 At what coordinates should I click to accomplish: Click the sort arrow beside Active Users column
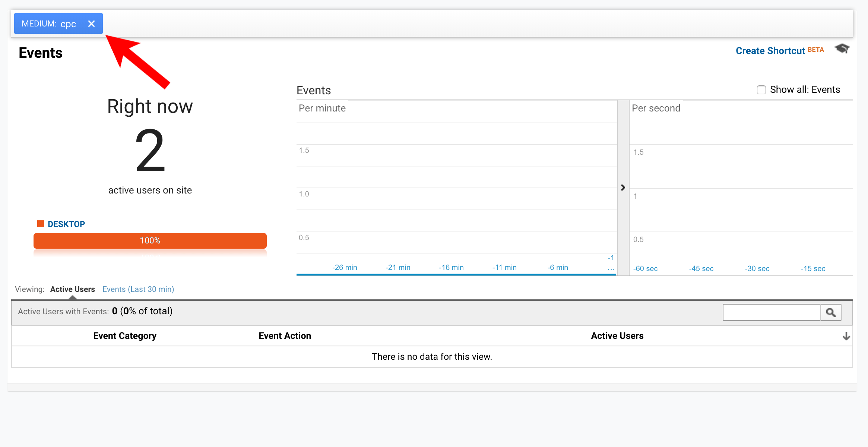[846, 336]
